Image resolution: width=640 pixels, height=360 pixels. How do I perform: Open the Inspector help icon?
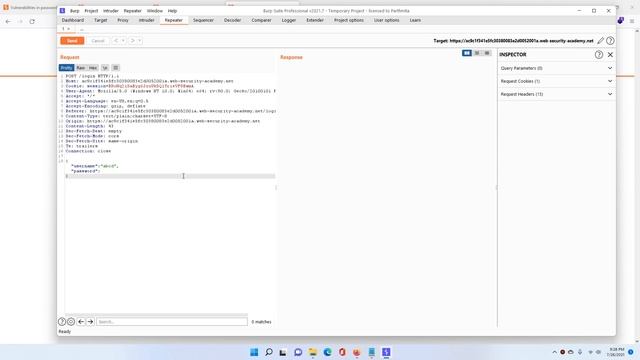pyautogui.click(x=599, y=54)
